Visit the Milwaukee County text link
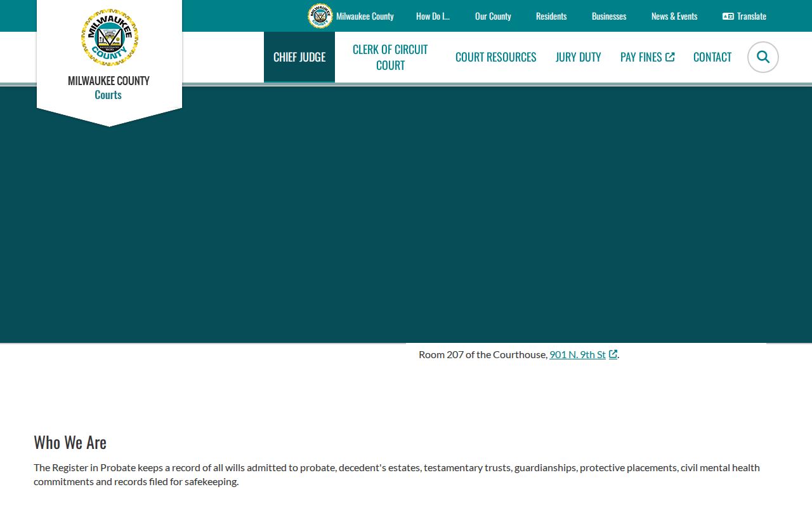The image size is (812, 508). click(x=365, y=17)
